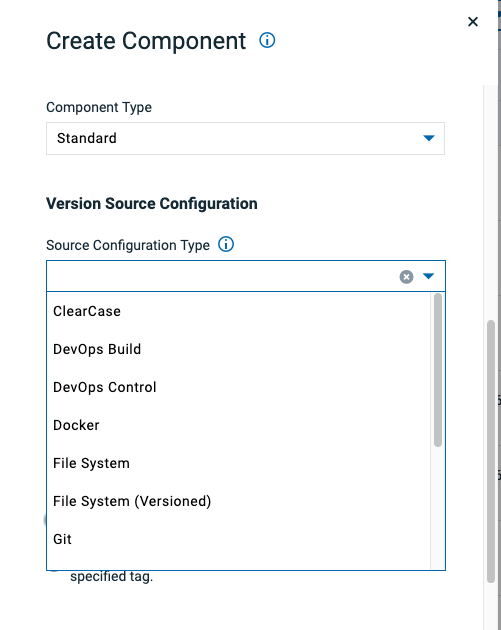Select File System (Versioned) option

[238, 501]
